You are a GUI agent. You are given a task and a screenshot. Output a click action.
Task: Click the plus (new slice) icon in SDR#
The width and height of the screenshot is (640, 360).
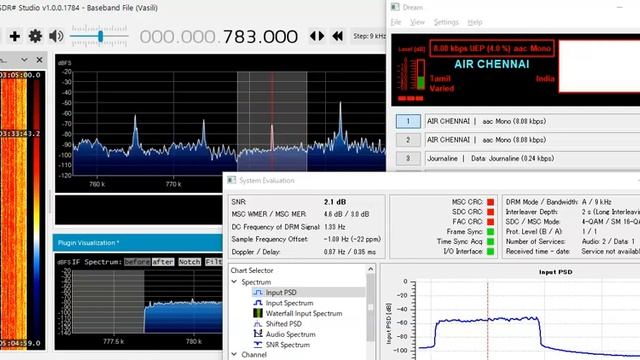click(15, 36)
